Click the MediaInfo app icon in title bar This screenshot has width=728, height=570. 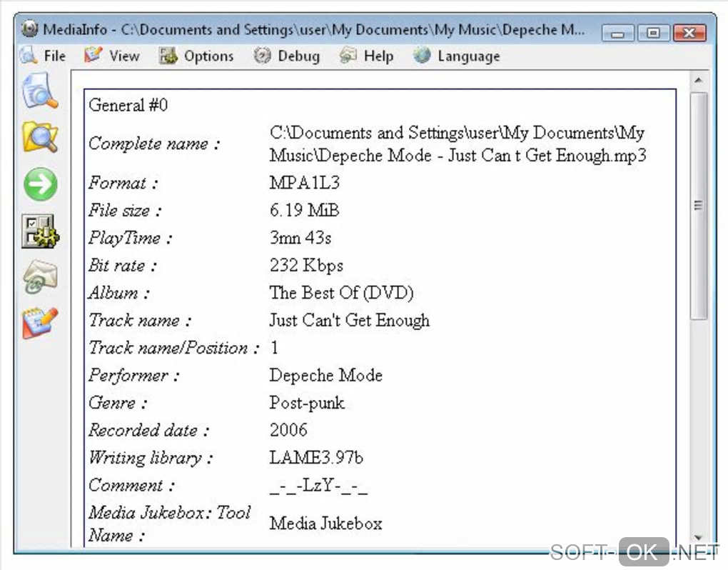tap(30, 29)
